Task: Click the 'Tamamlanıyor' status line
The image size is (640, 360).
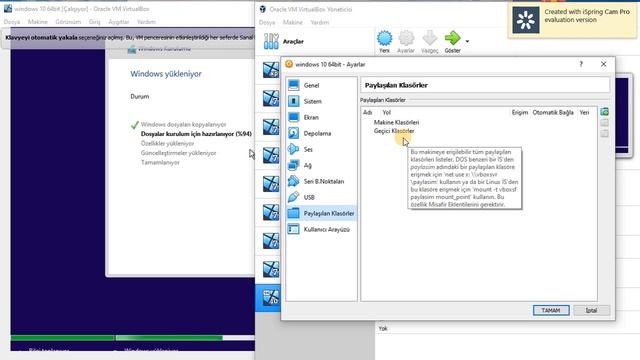Action: (x=160, y=162)
